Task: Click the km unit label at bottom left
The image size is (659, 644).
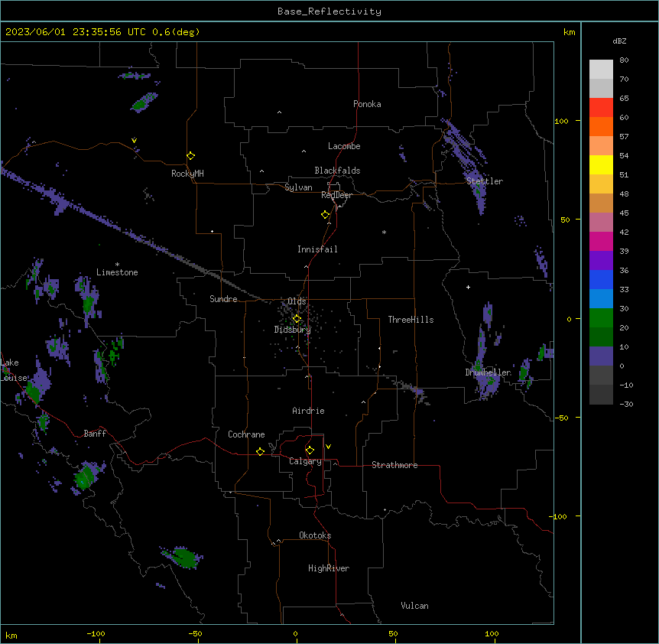Action: point(11,636)
